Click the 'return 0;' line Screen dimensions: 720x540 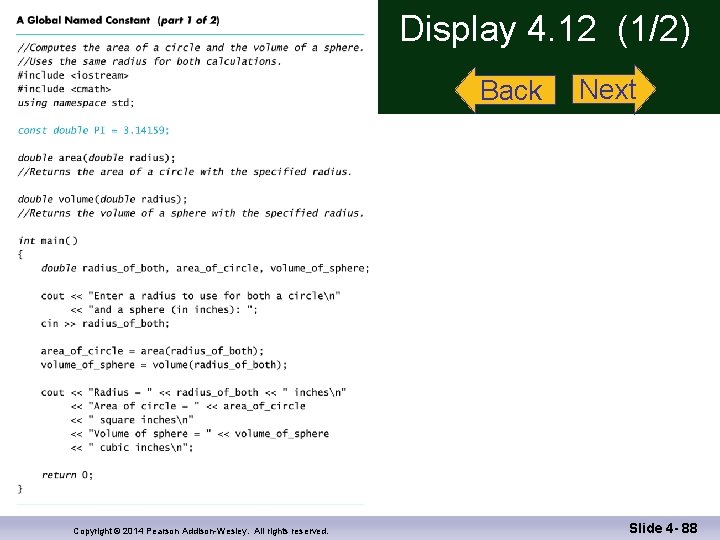click(x=67, y=475)
